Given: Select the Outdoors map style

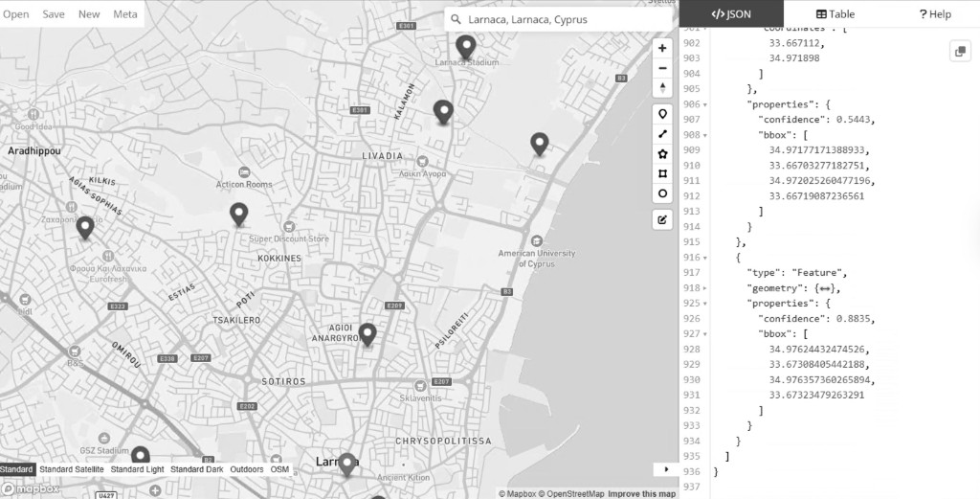Looking at the screenshot, I should coord(246,469).
